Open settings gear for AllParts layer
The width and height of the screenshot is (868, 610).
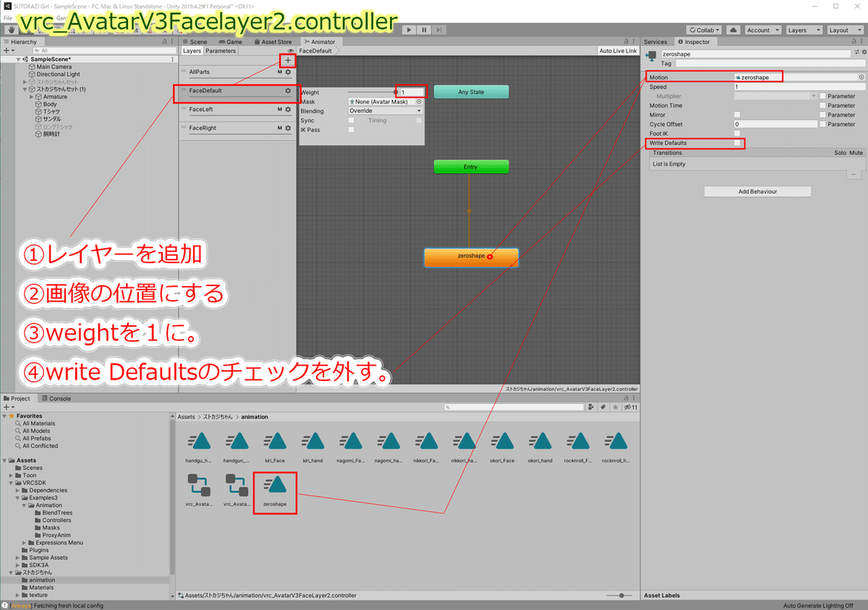288,72
